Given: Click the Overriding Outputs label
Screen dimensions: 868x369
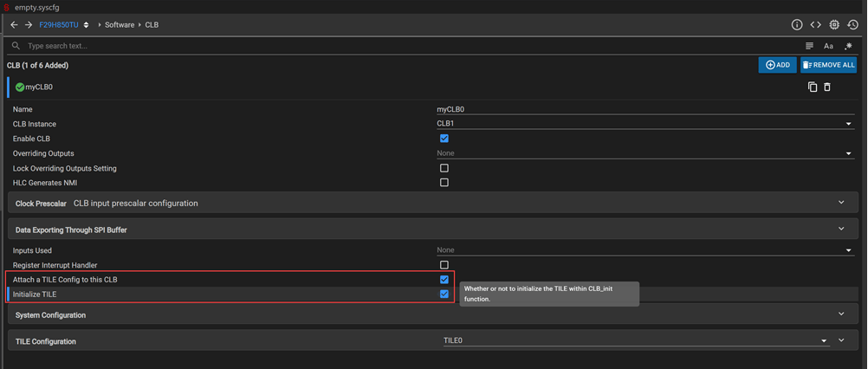Looking at the screenshot, I should pos(43,153).
